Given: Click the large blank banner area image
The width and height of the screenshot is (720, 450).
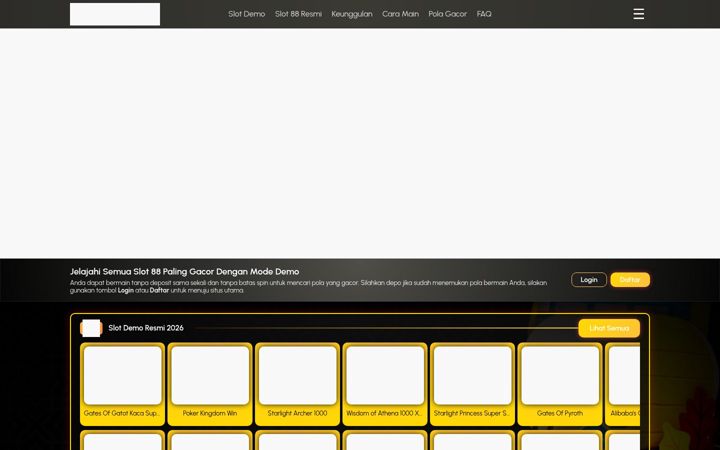Looking at the screenshot, I should pyautogui.click(x=360, y=143).
